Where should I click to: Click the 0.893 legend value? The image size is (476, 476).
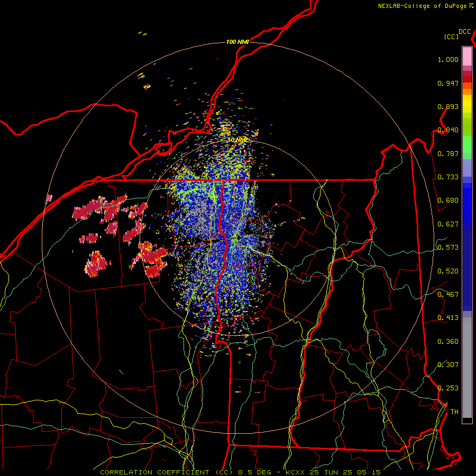tap(448, 106)
